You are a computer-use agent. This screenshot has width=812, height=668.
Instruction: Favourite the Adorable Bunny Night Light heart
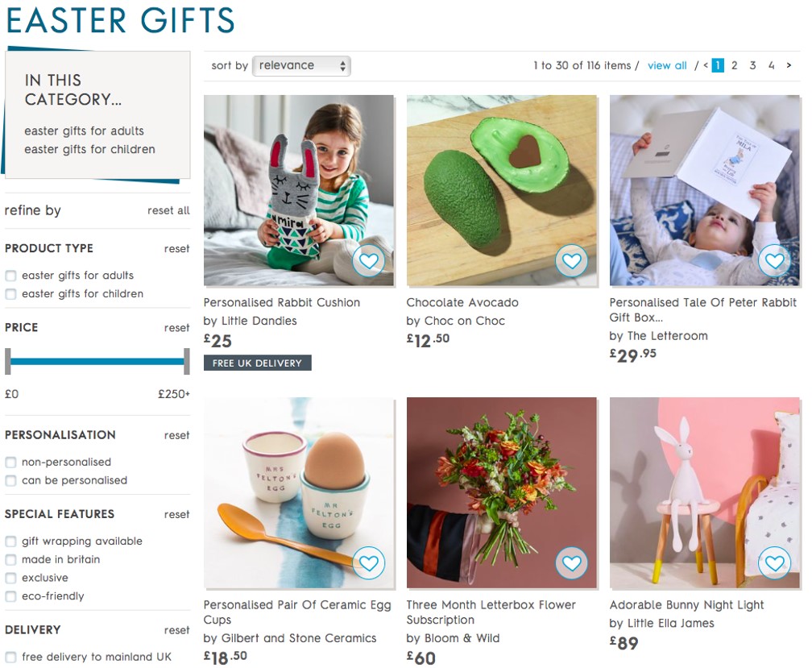775,563
